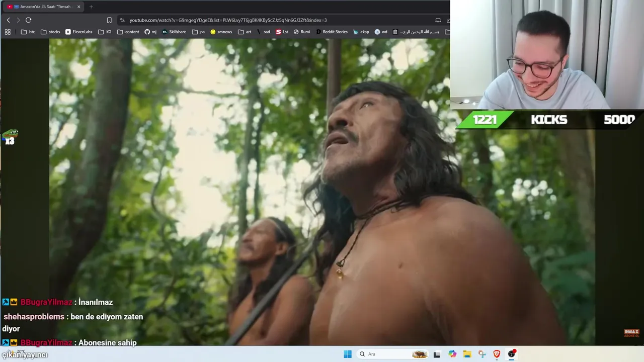Open a new browser tab
This screenshot has height=362, width=644.
(x=91, y=7)
